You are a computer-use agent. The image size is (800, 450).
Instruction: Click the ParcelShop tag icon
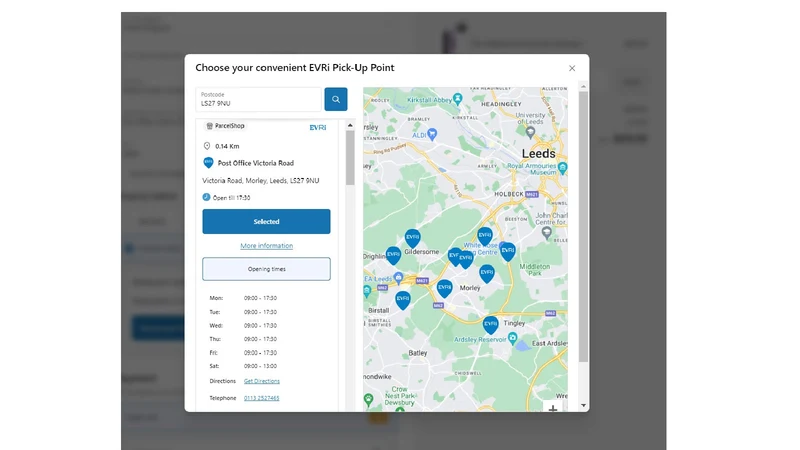coord(209,126)
